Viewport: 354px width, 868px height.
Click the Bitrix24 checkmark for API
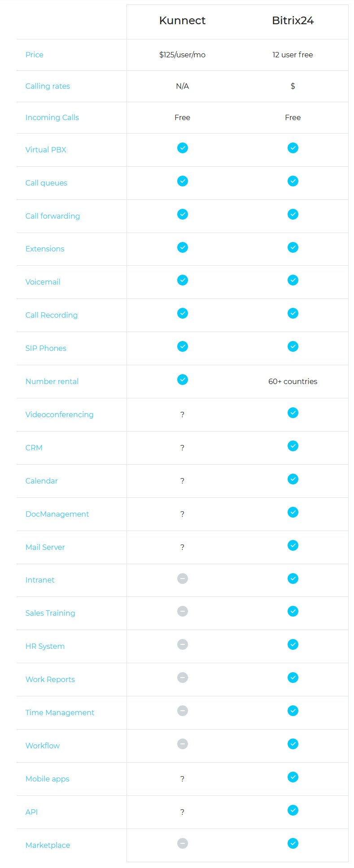click(x=293, y=810)
